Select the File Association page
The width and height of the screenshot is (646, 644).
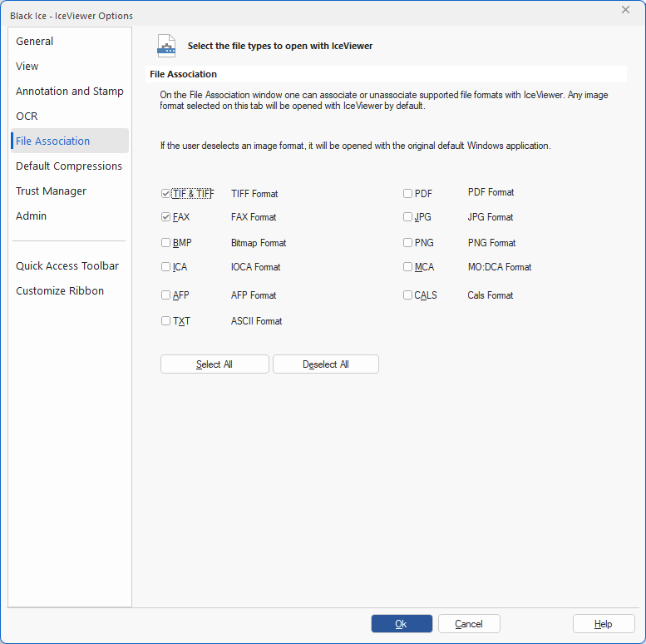click(70, 141)
